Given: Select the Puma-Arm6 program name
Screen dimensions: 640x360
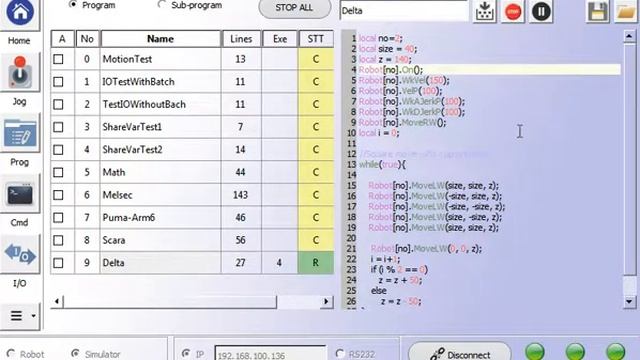Looking at the screenshot, I should pyautogui.click(x=129, y=218).
